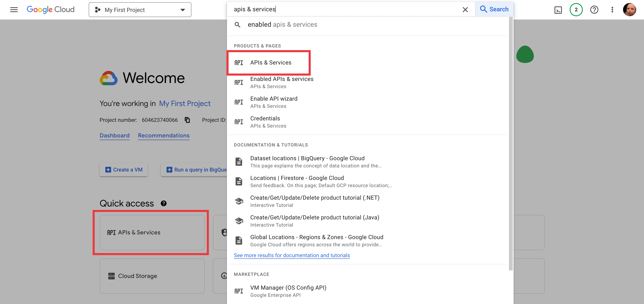Image resolution: width=644 pixels, height=304 pixels.
Task: Open the three-dot settings menu
Action: click(612, 10)
